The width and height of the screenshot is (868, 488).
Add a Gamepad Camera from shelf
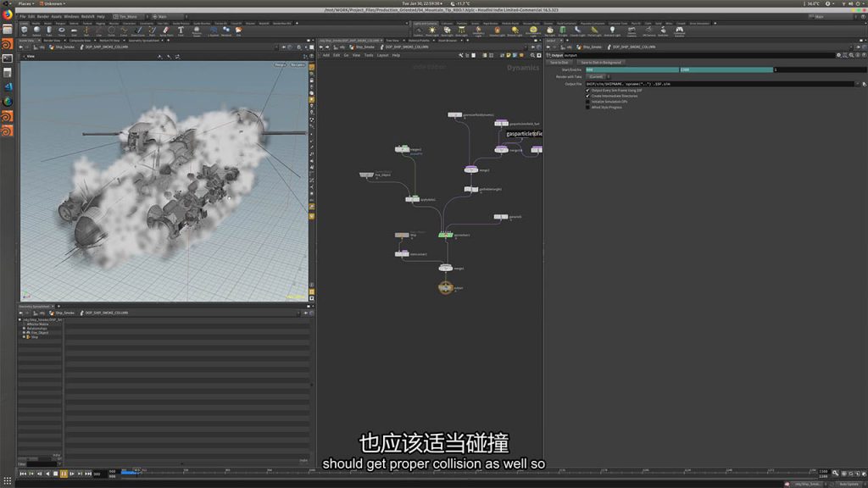[679, 31]
